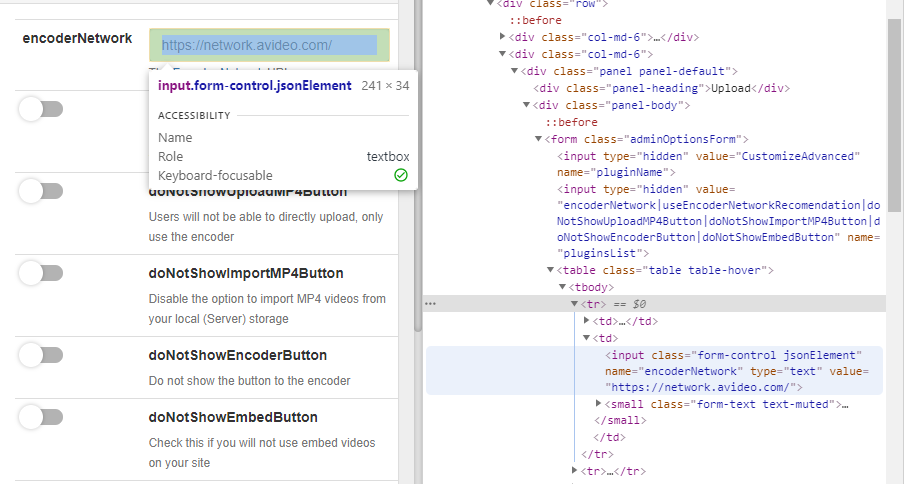The height and width of the screenshot is (484, 904).
Task: Expand the small form-text text-muted node
Action: pos(598,403)
